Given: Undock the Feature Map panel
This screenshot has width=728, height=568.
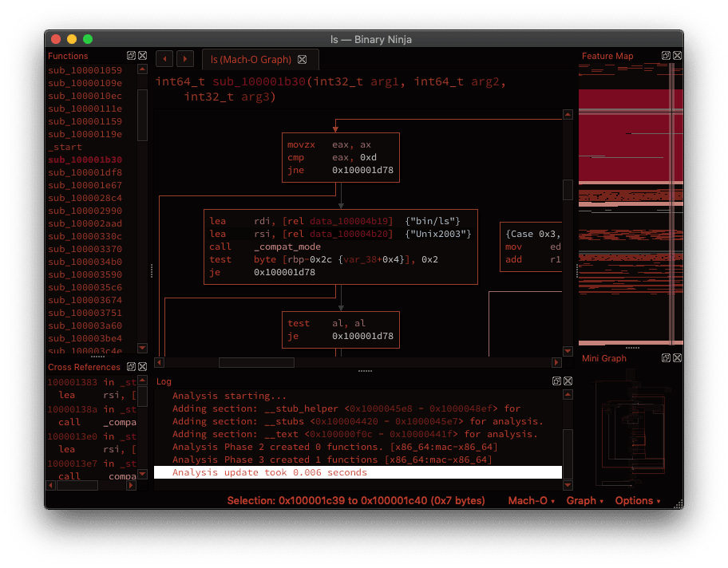Looking at the screenshot, I should [665, 56].
